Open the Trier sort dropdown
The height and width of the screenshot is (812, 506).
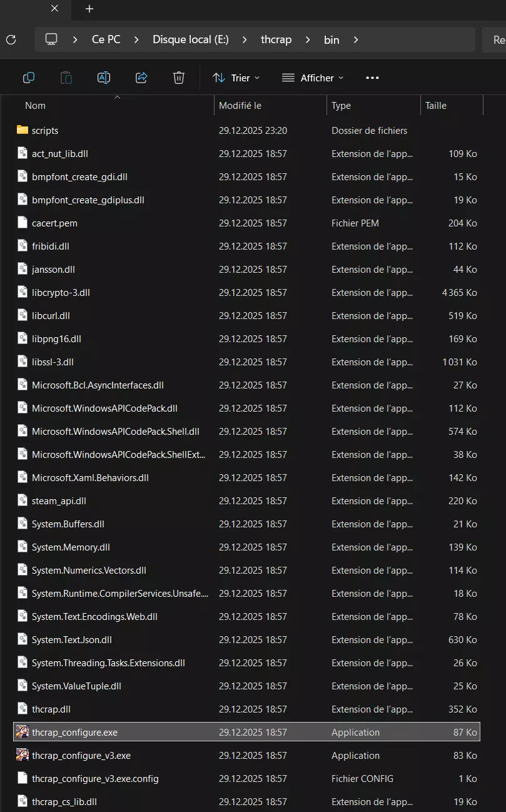tap(236, 78)
